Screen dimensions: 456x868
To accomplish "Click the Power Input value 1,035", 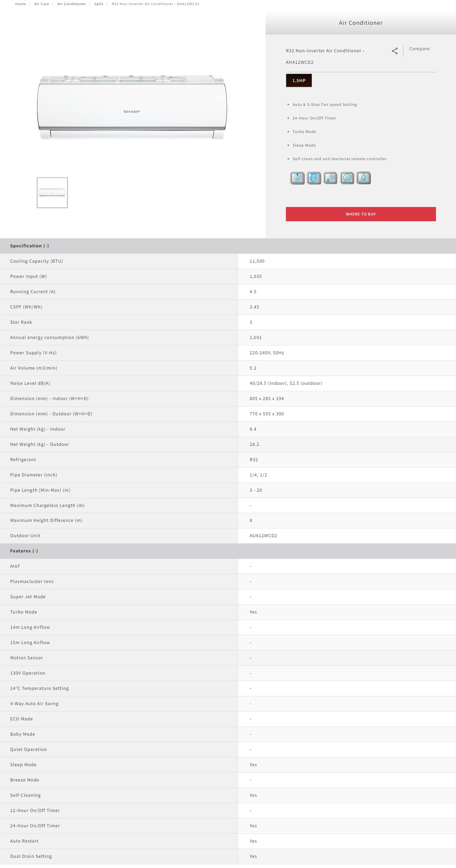I will pyautogui.click(x=256, y=277).
